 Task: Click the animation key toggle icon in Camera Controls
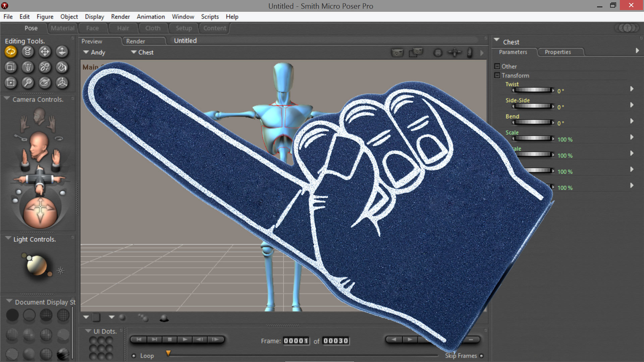coord(20,137)
